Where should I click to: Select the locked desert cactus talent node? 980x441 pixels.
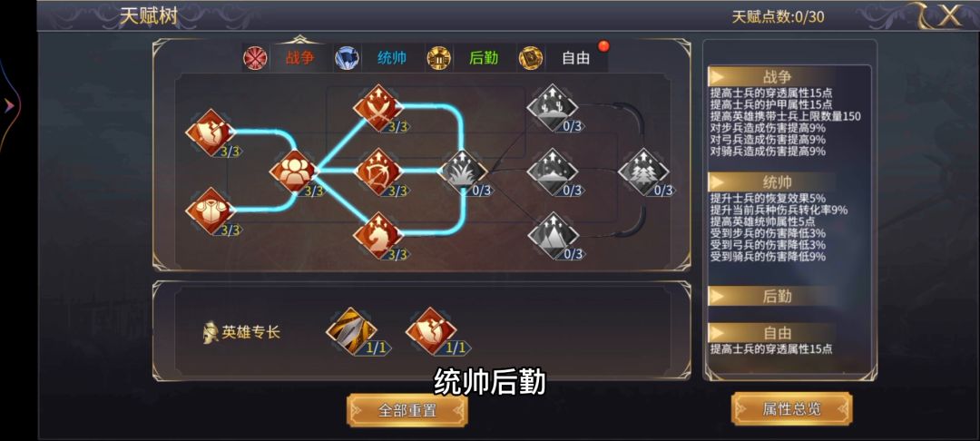pos(553,107)
